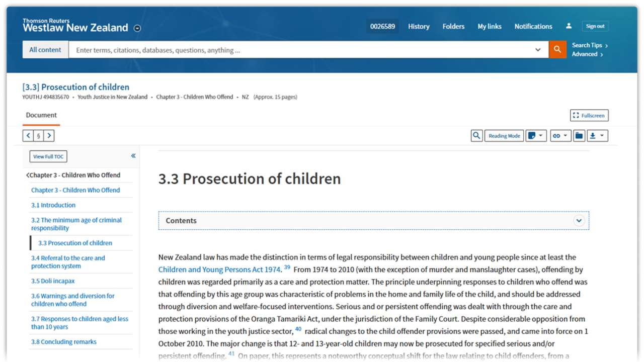Select the Document tab
This screenshot has width=644, height=362.
41,115
